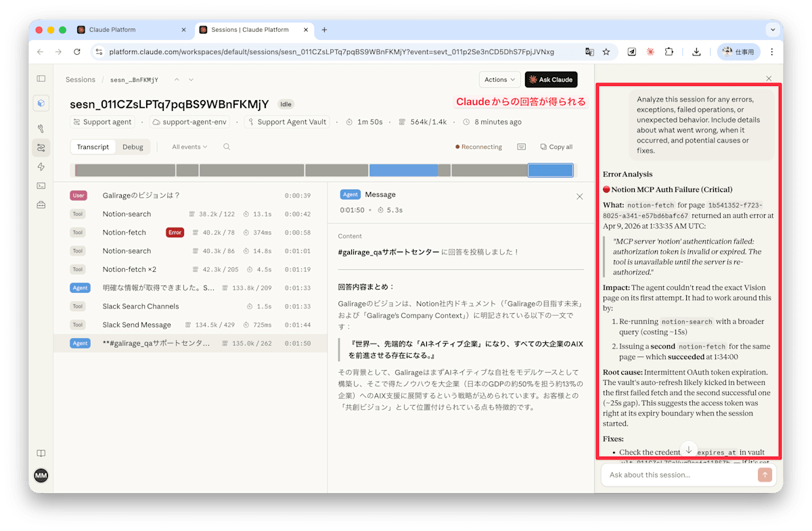Click the Copy all button
Viewport: 812px width, 531px height.
point(556,147)
